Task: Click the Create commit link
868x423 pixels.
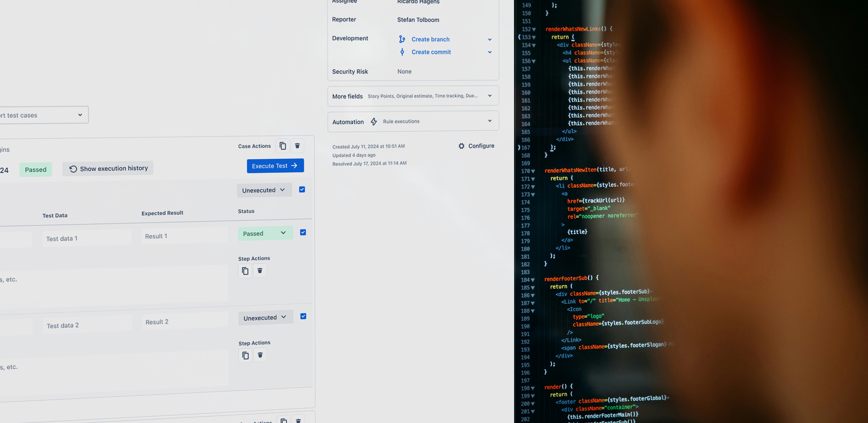Action: tap(431, 52)
